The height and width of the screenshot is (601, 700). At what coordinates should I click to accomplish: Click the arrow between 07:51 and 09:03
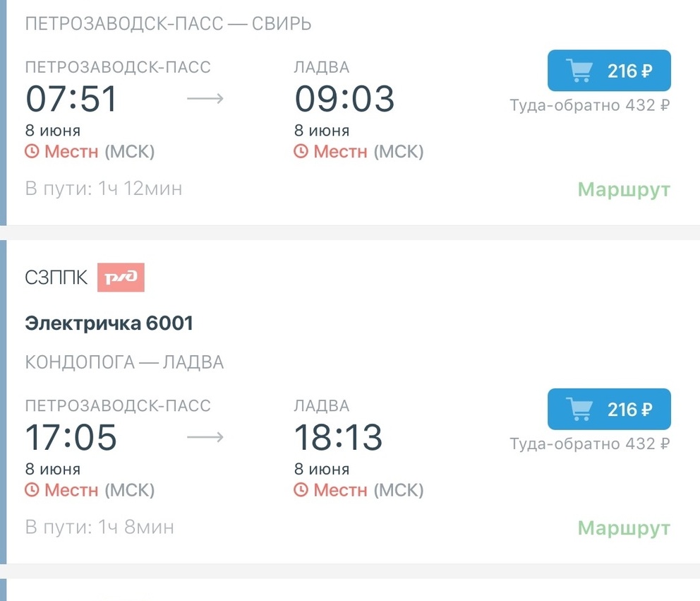coord(205,99)
